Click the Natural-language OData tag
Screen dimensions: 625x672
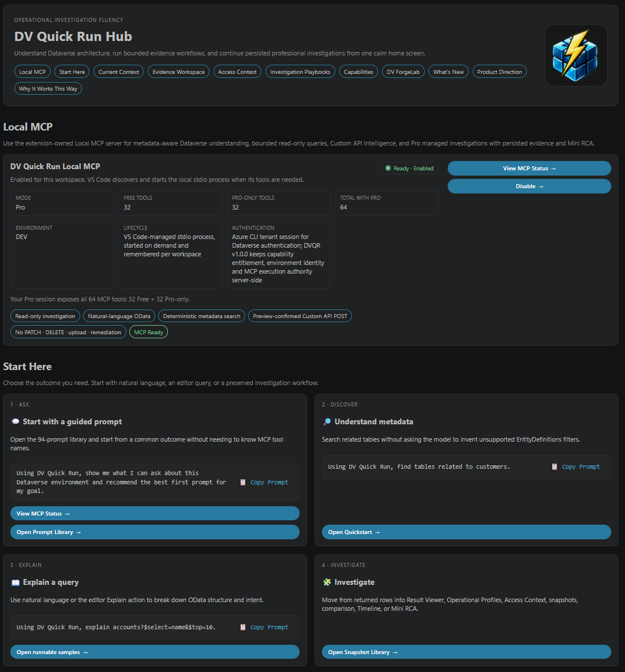[119, 316]
